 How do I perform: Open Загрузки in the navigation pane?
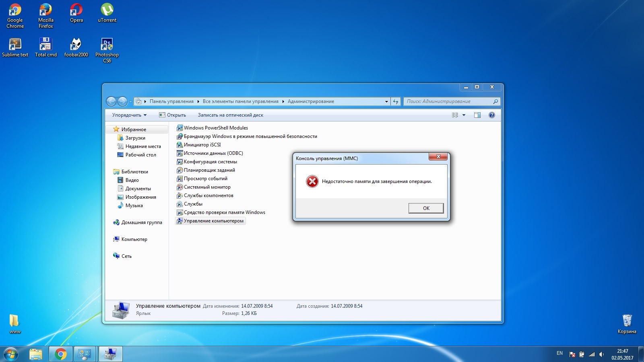(x=135, y=138)
